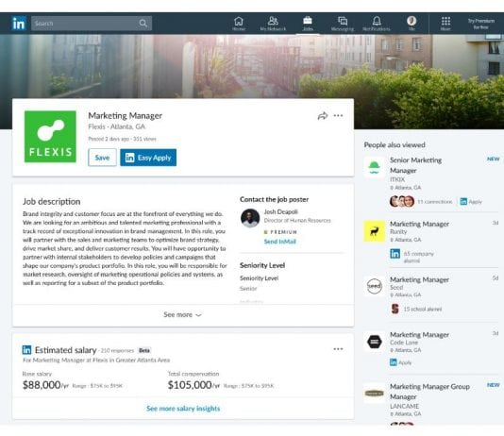Expand job description with See more
Viewport: 504px width, 436px height.
click(182, 315)
